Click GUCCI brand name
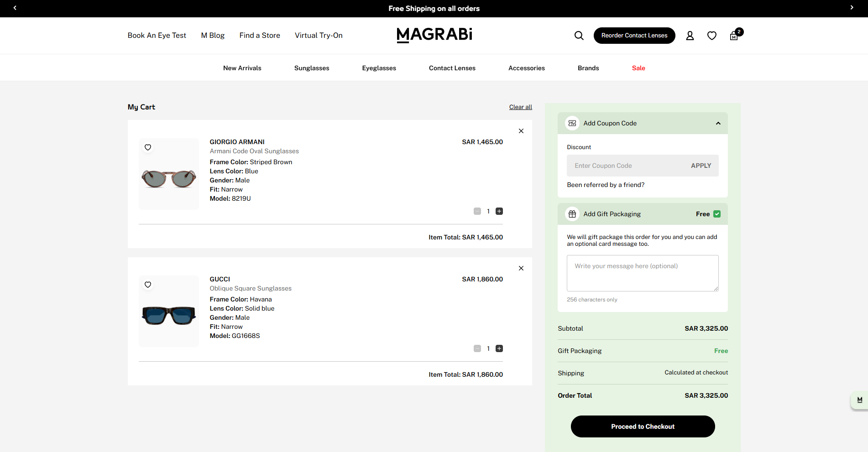This screenshot has width=868, height=452. (220, 279)
